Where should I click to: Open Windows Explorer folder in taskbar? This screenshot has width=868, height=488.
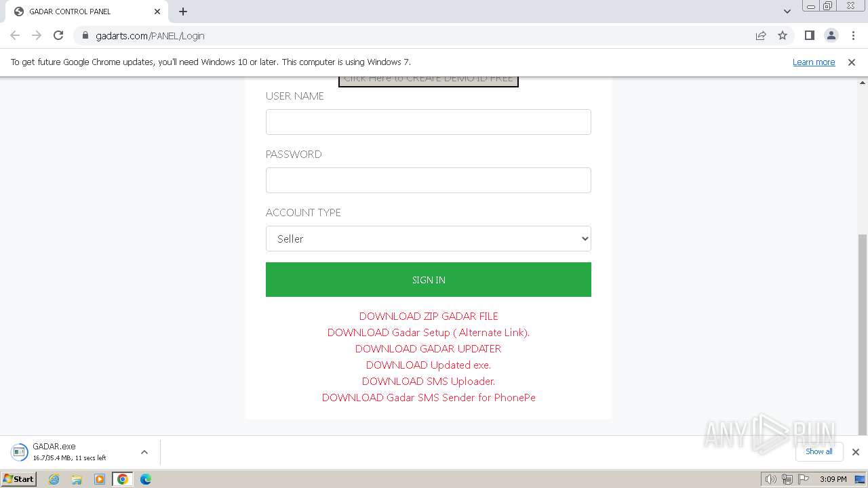[77, 479]
